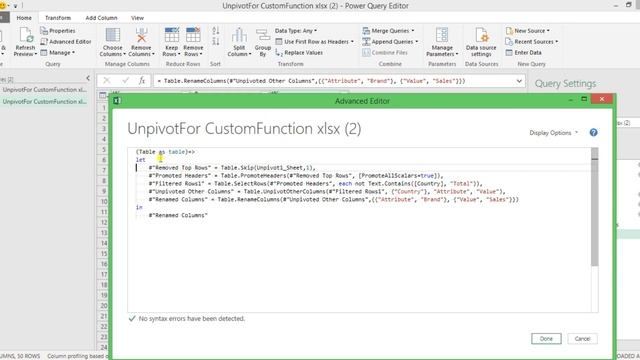Open Refresh Preview in the ribbon
This screenshot has width=640, height=360.
25,42
